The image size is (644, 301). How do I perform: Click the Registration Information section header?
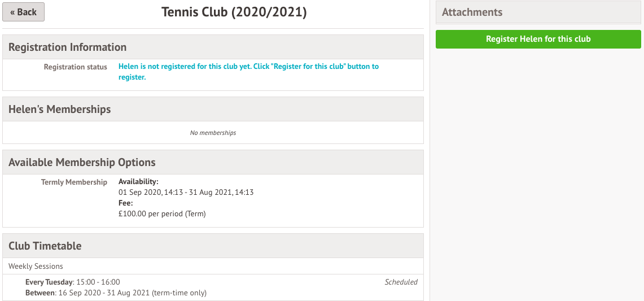[67, 47]
